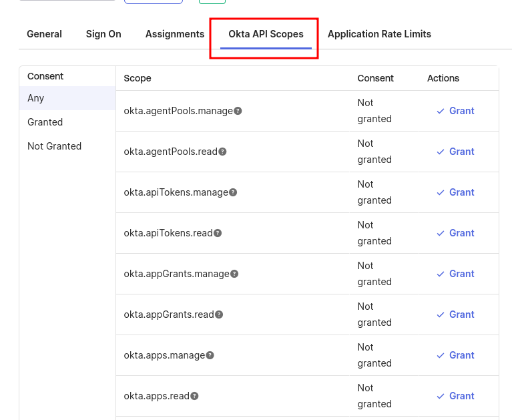Open the Sign On tab

pyautogui.click(x=103, y=34)
